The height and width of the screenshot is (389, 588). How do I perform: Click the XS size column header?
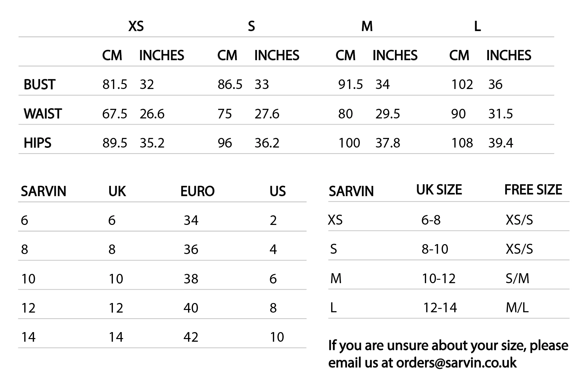pos(136,26)
